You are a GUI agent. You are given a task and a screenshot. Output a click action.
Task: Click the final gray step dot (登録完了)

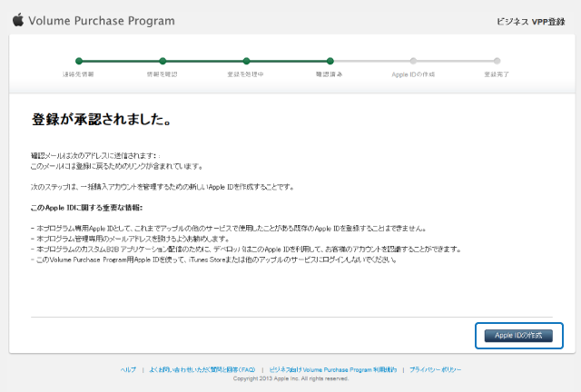click(x=498, y=61)
